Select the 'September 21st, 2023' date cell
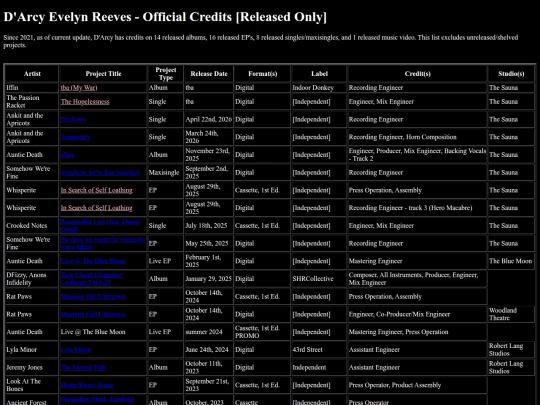 click(209, 385)
